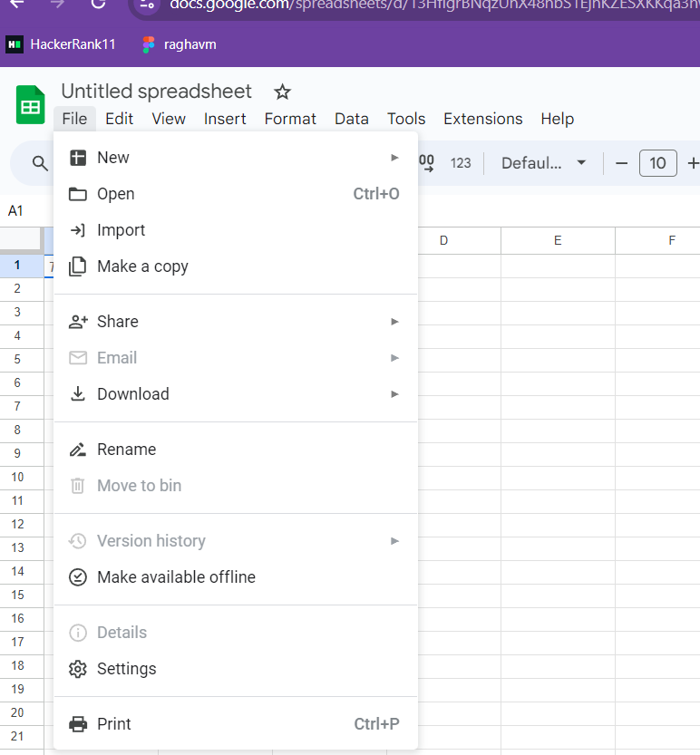Click the Google Sheets home logo
Viewport: 700px width, 755px height.
[x=30, y=104]
